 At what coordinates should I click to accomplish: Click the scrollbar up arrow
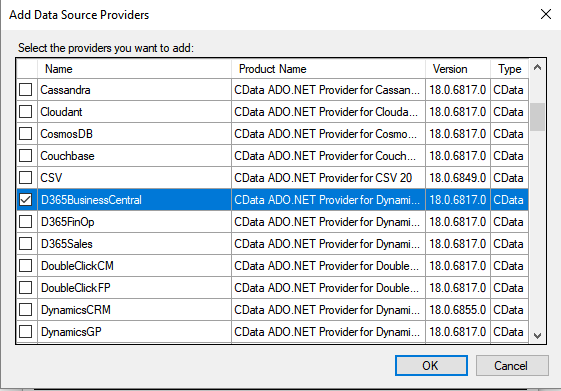(x=537, y=67)
